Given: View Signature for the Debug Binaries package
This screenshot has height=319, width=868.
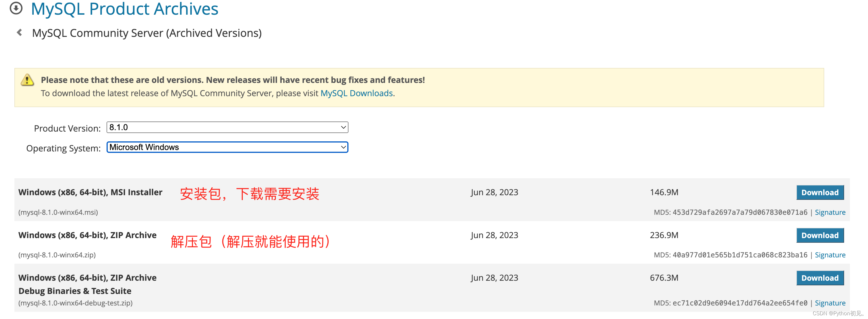Looking at the screenshot, I should click(x=830, y=303).
